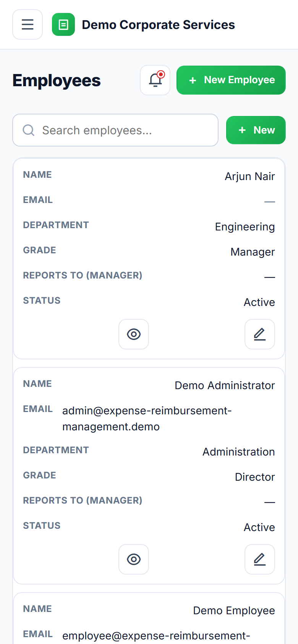
Task: Click the Director grade value
Action: 255,477
